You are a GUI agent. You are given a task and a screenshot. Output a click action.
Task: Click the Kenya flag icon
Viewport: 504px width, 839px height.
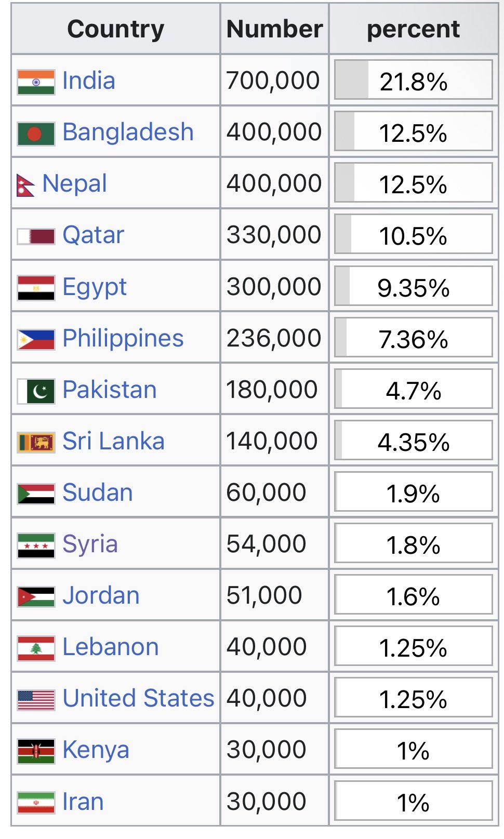(x=36, y=751)
